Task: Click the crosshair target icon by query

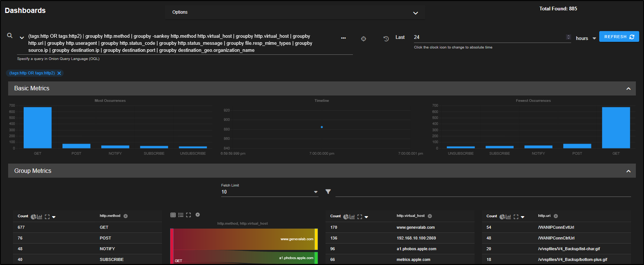Action: click(363, 39)
